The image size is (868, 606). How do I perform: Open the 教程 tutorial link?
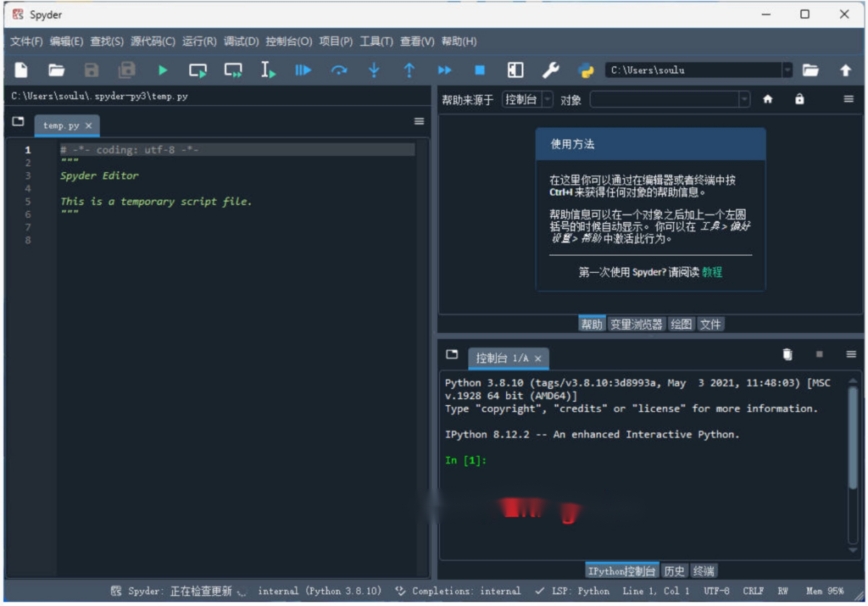coord(712,272)
